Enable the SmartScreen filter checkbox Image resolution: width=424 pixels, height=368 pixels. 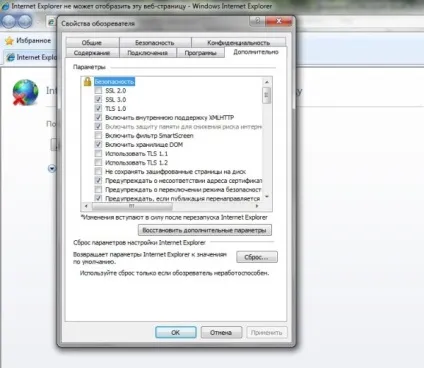coord(98,135)
